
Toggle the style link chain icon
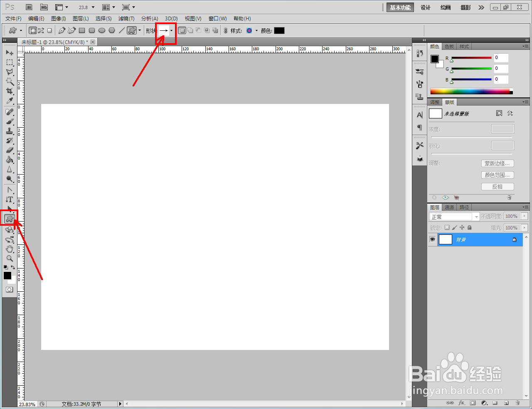click(226, 31)
